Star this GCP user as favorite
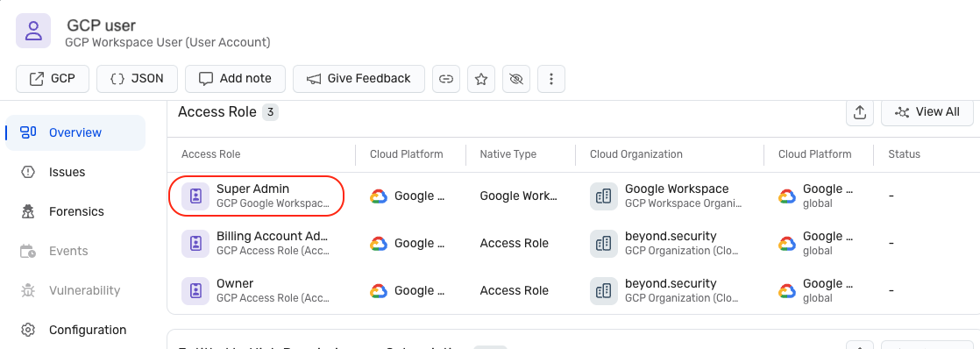Screen dimensions: 980x349 click(x=480, y=79)
